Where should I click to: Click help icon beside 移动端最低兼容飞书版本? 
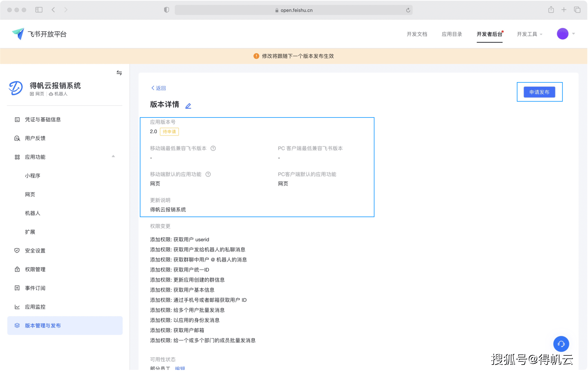click(213, 148)
